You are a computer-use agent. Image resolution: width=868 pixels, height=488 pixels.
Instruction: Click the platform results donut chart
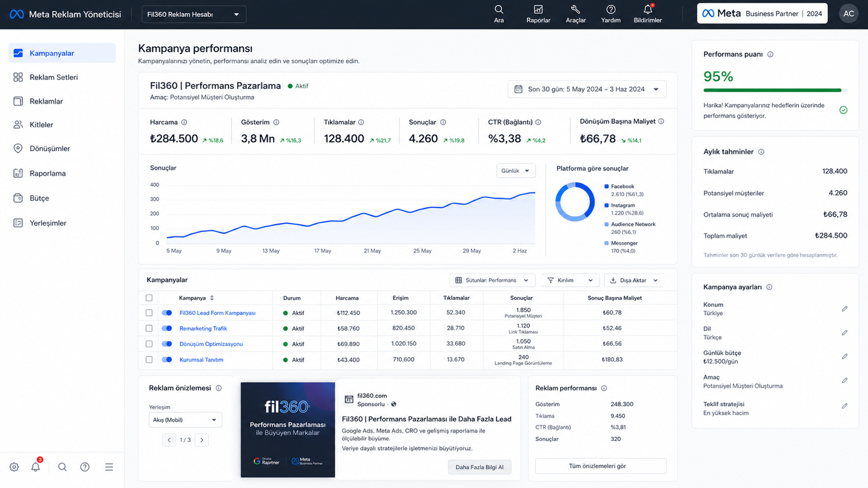pos(575,202)
